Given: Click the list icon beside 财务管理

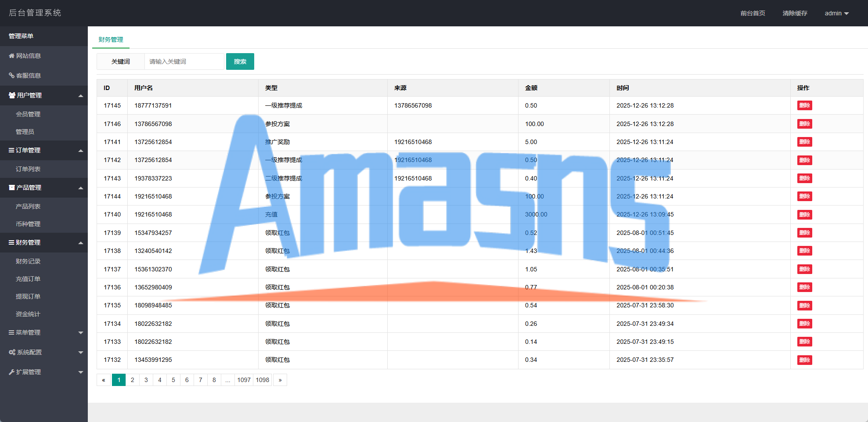Looking at the screenshot, I should (x=11, y=242).
